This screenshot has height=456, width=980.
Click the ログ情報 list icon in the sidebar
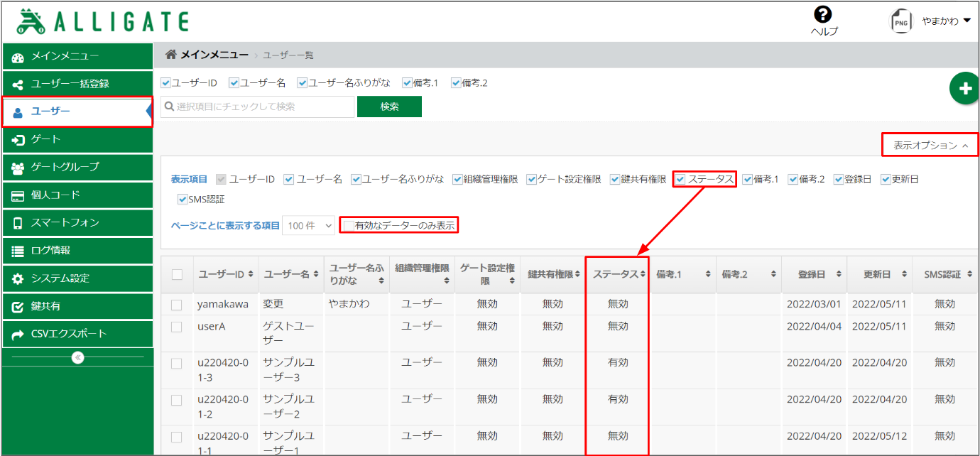18,251
